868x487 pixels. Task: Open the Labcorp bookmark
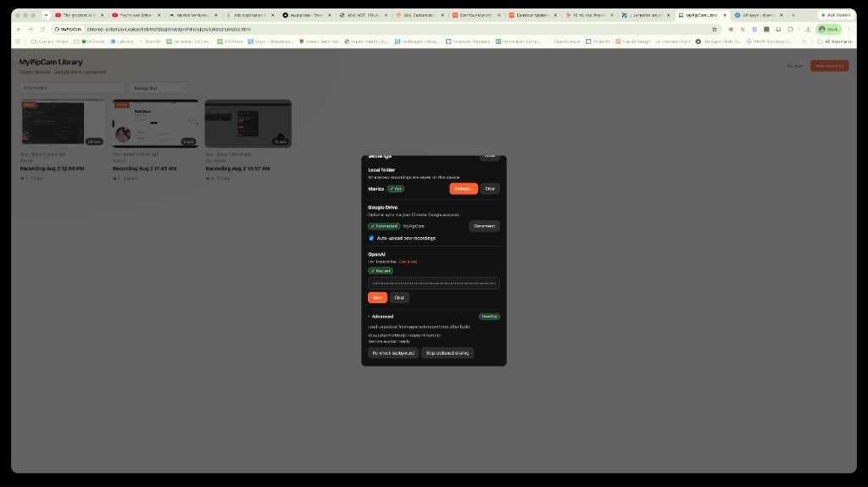[122, 42]
